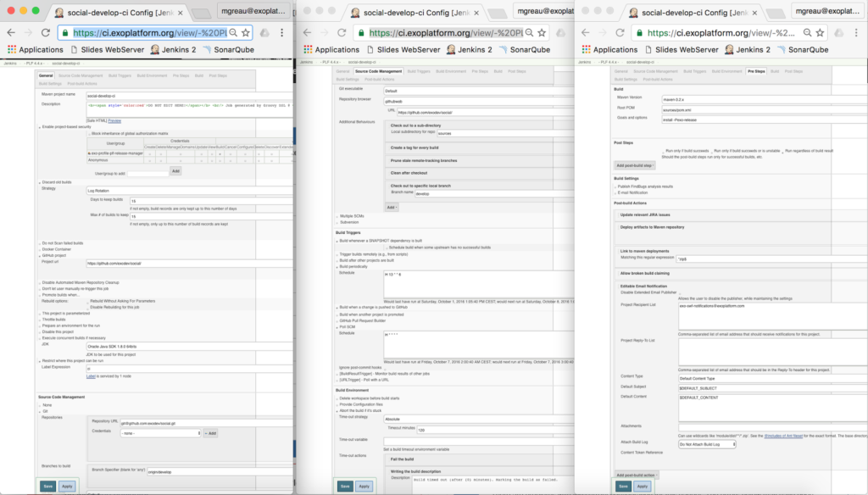Image resolution: width=868 pixels, height=495 pixels.
Task: Enable 'Publish FindBugs analysis results' checkbox
Action: 616,186
